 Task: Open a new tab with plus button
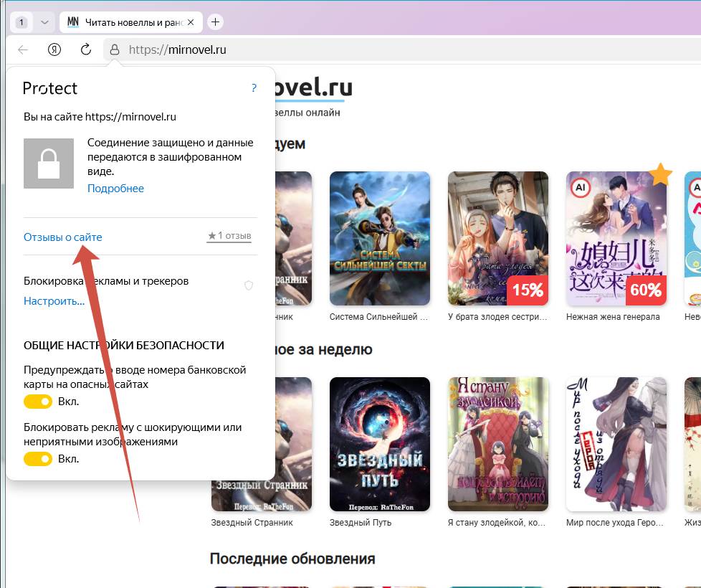pos(216,22)
